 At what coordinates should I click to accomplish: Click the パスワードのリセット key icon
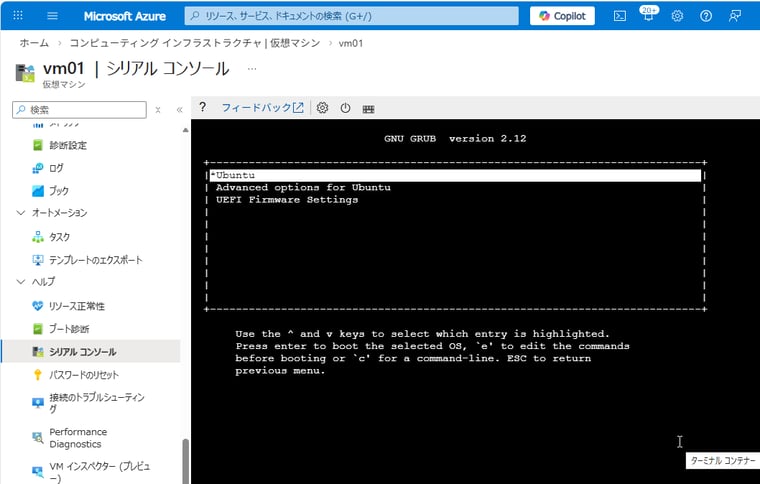click(x=38, y=375)
